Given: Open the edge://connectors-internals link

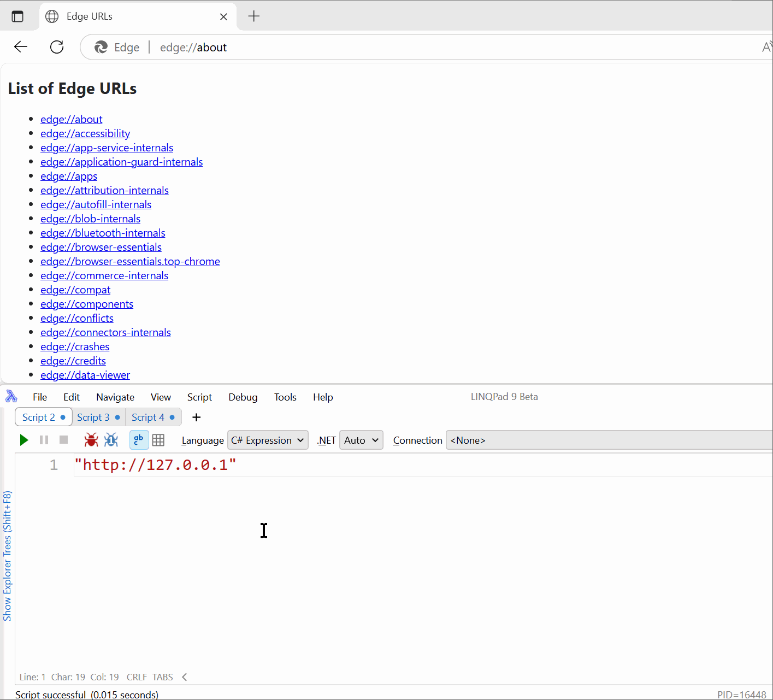Looking at the screenshot, I should point(105,332).
